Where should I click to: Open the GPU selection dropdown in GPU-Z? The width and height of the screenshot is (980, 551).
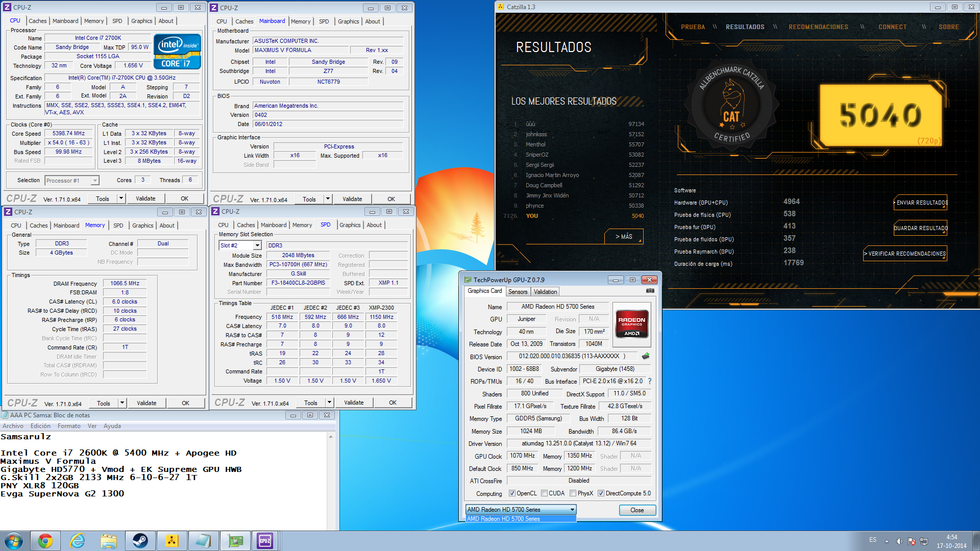click(x=521, y=509)
